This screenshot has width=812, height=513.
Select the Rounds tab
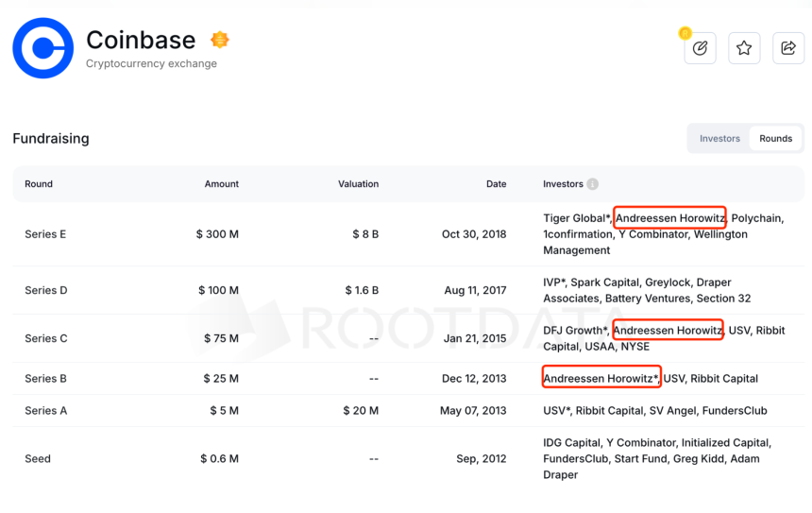(x=776, y=138)
